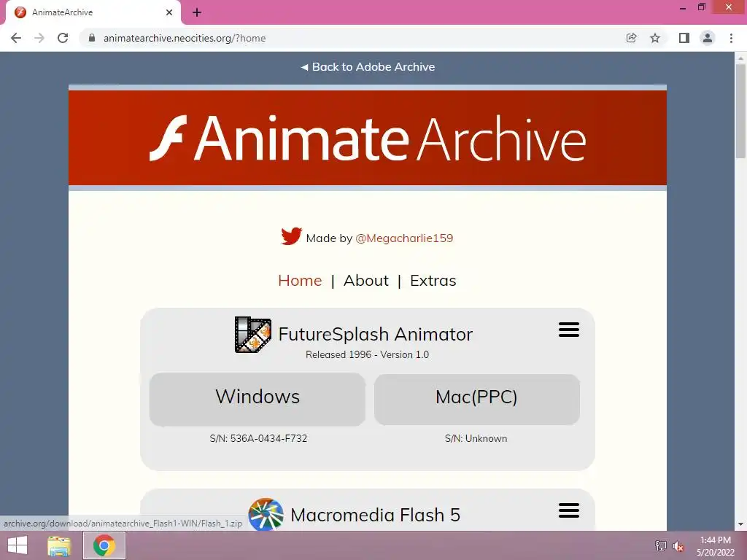Open a new browser tab

197,12
